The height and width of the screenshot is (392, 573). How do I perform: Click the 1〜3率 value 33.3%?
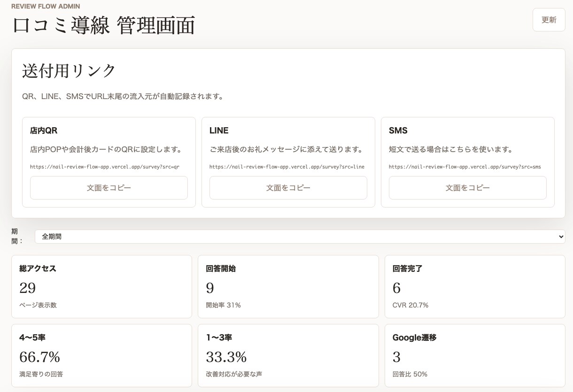click(226, 357)
